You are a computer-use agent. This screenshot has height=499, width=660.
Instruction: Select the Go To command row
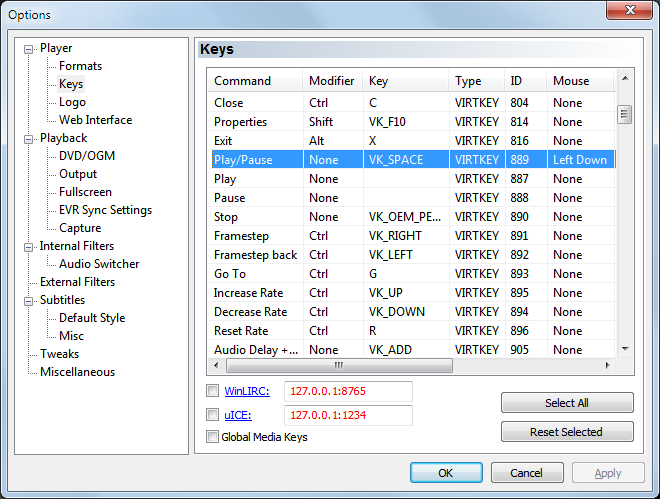(412, 273)
